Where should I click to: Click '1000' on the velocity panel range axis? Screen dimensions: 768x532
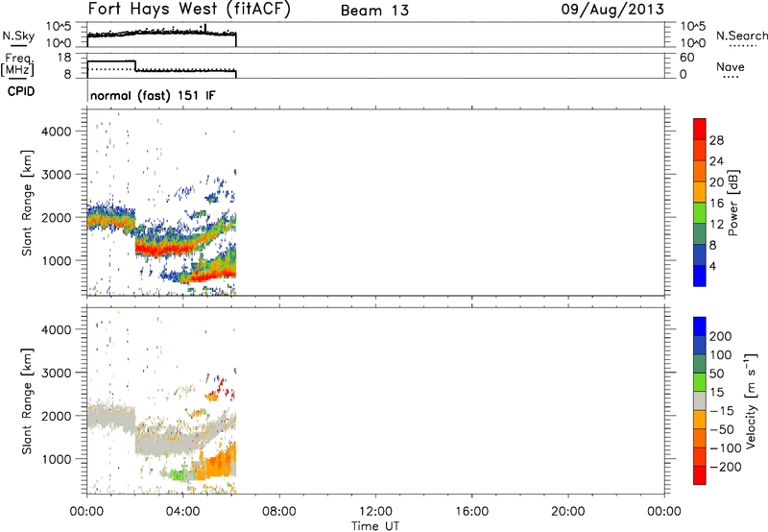56,460
